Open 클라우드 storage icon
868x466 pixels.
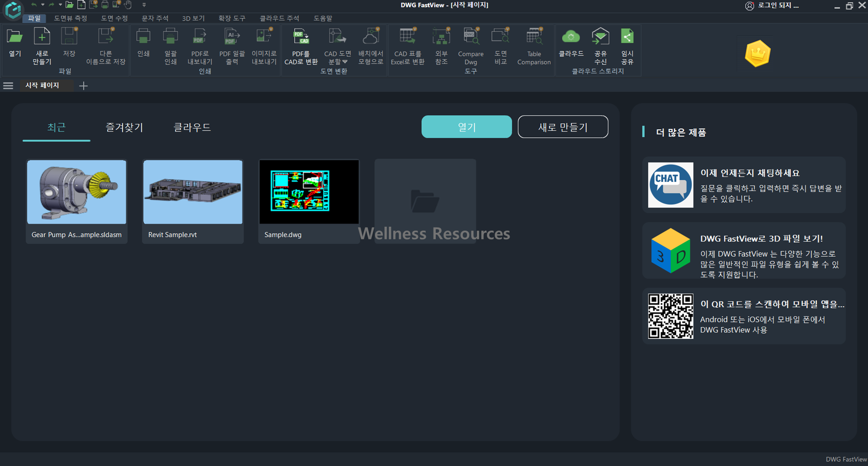tap(571, 37)
